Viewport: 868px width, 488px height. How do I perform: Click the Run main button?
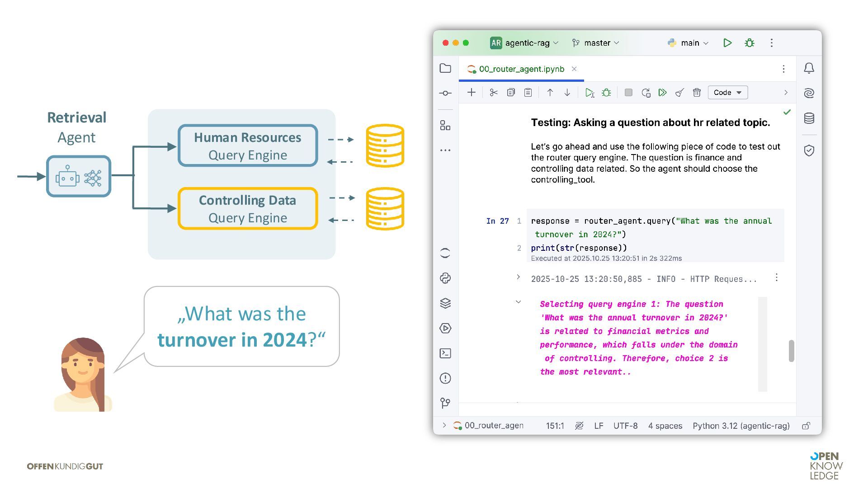click(x=727, y=43)
